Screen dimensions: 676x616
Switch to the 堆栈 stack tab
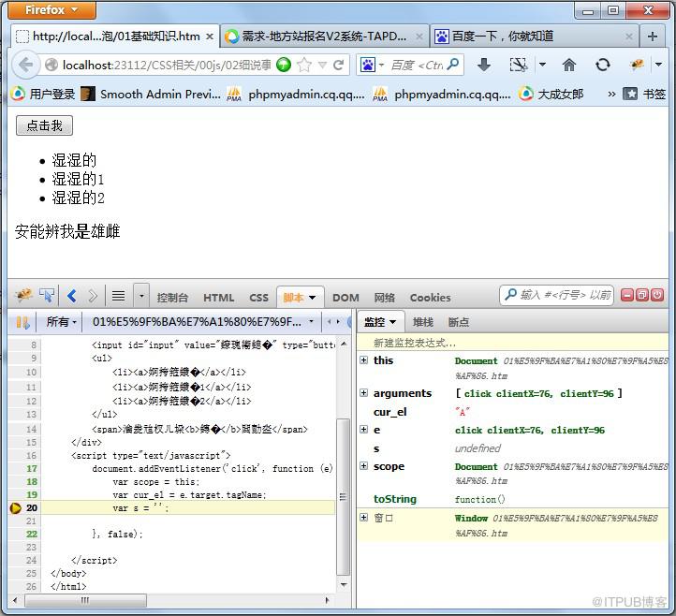tap(423, 322)
